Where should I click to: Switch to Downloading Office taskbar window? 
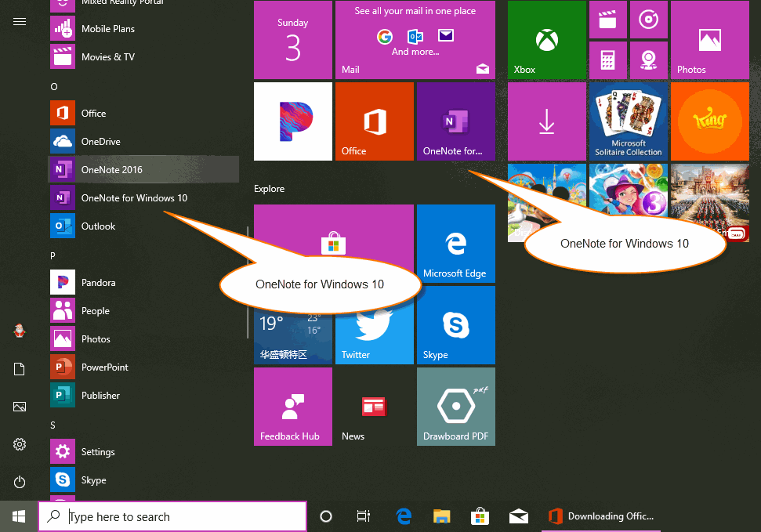pyautogui.click(x=601, y=516)
